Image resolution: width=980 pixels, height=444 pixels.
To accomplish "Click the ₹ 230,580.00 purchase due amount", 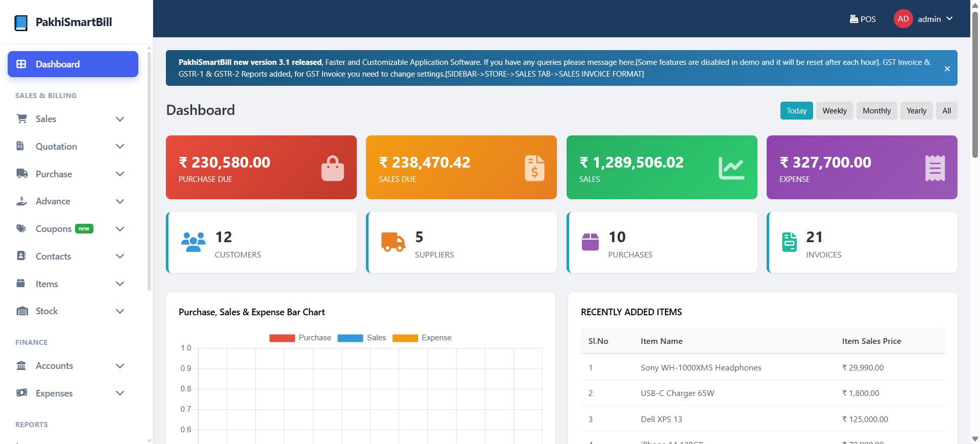I will point(225,162).
